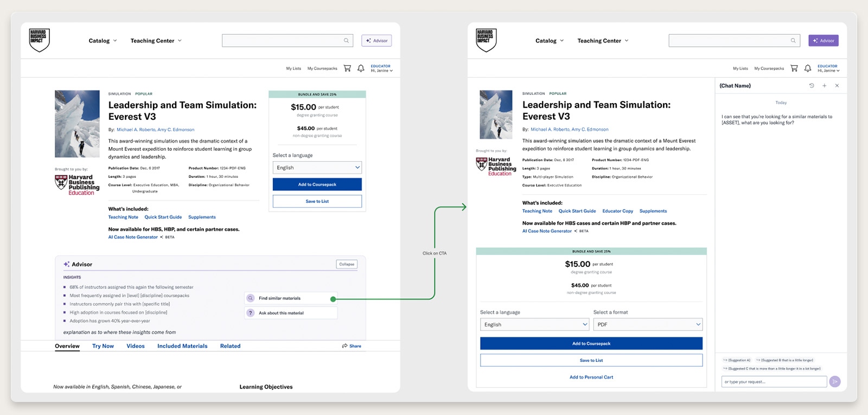The width and height of the screenshot is (868, 415).
Task: Click the search field in the left mockup
Action: [x=288, y=41]
